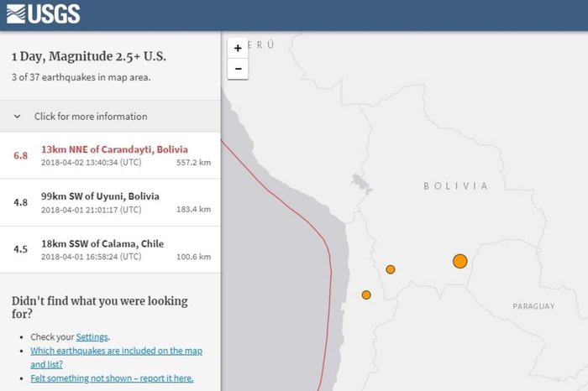Open the 1 Day, Magnitude 2.5+ U.S. heading
Viewport: 588px width, 391px height.
pyautogui.click(x=88, y=57)
